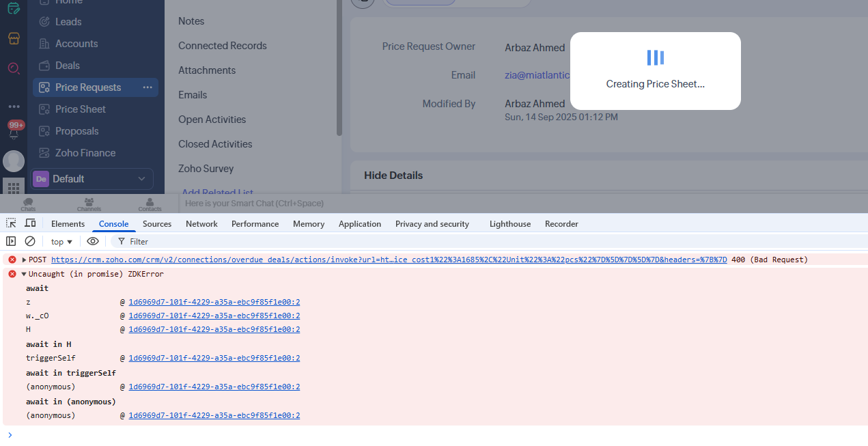Screen dimensions: 868x446
Task: Toggle DevTools device toolbar icon
Action: coord(30,223)
